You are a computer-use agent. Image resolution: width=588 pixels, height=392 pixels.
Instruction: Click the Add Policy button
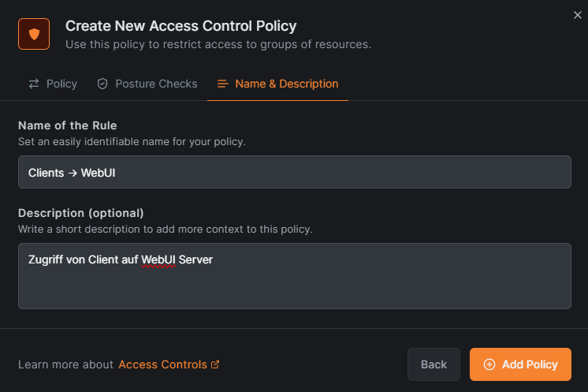519,364
